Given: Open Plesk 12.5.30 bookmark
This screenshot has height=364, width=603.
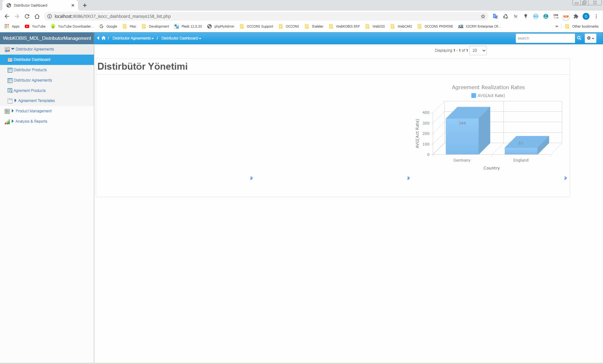Looking at the screenshot, I should tap(188, 26).
